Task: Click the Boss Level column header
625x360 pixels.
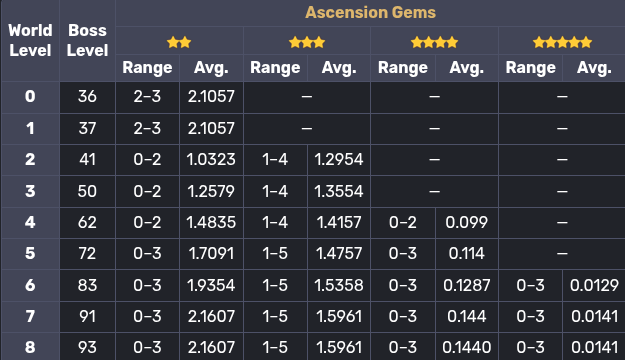Action: point(87,40)
